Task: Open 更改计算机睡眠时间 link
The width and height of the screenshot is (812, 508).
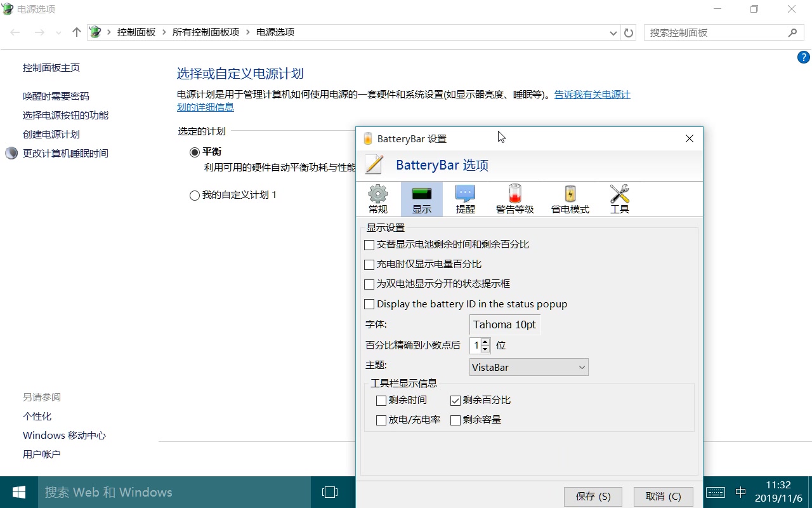Action: (x=65, y=154)
